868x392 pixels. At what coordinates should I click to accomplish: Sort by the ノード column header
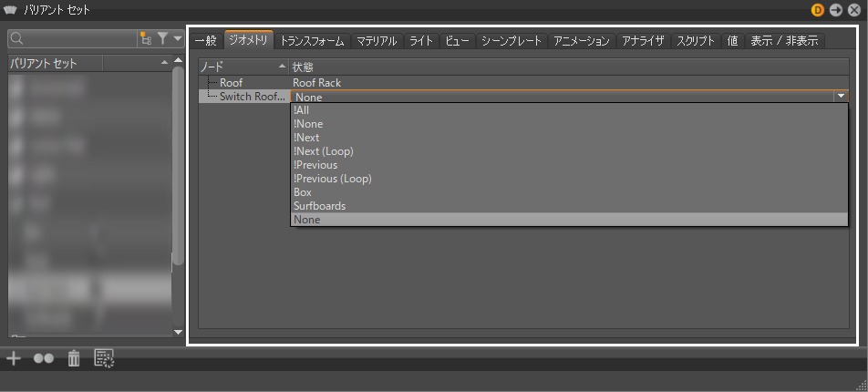coord(243,67)
